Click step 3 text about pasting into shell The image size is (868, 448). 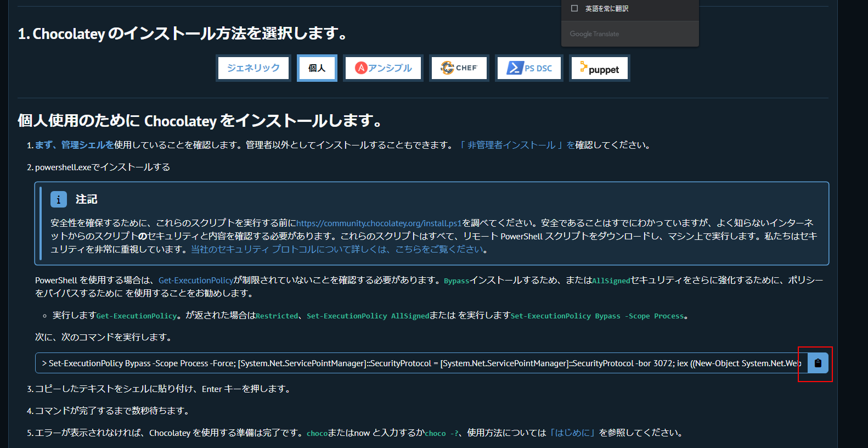164,389
